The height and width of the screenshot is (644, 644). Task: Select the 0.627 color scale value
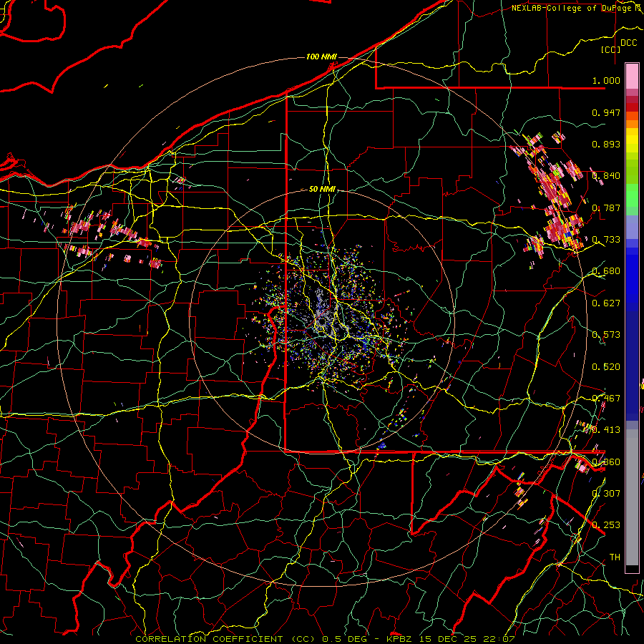coord(606,303)
